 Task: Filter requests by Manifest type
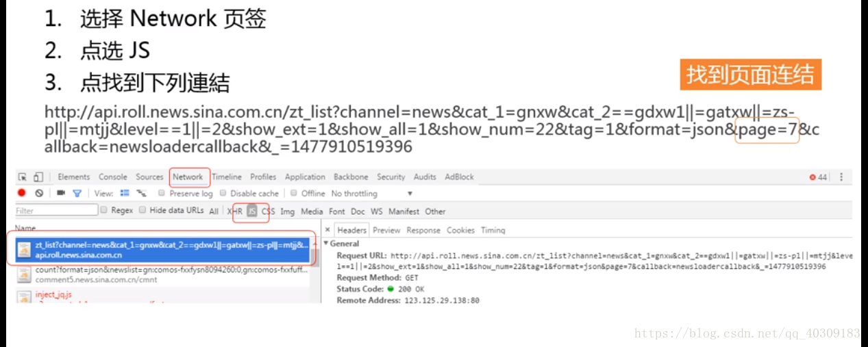click(x=404, y=211)
